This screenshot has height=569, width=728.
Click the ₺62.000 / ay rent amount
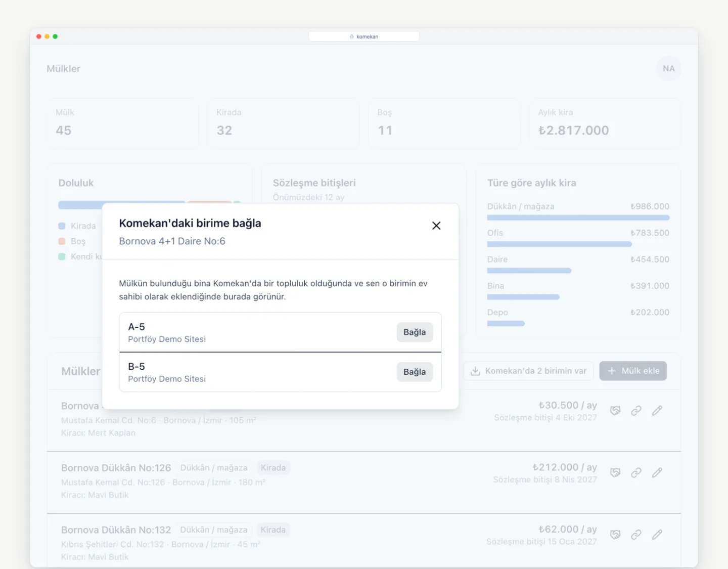coord(568,529)
